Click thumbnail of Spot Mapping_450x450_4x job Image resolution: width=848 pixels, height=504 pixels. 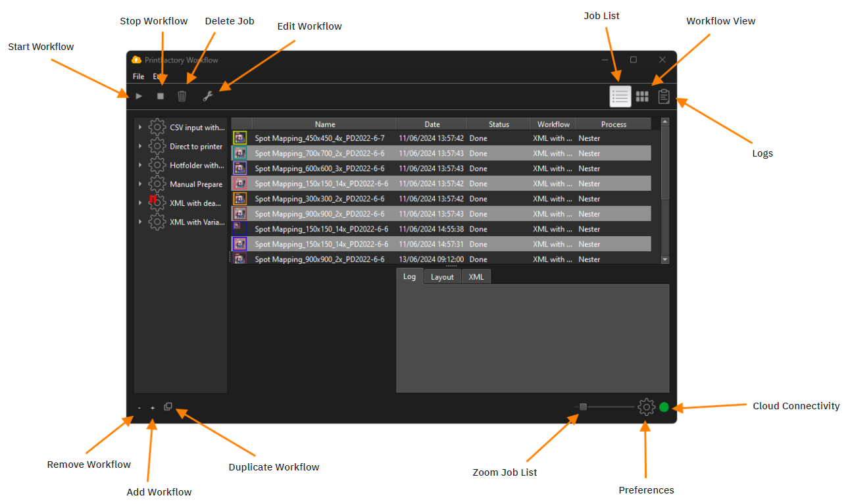point(240,138)
